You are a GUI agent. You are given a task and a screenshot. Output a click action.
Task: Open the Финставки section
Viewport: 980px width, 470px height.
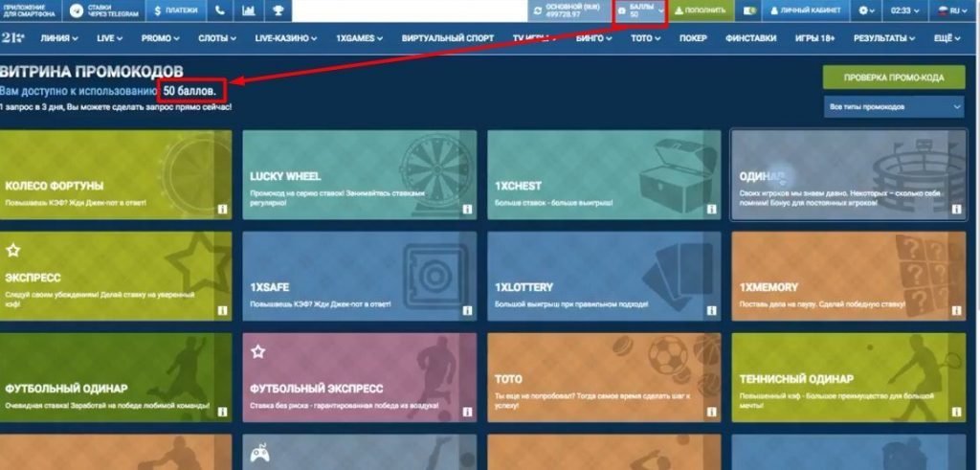(750, 38)
